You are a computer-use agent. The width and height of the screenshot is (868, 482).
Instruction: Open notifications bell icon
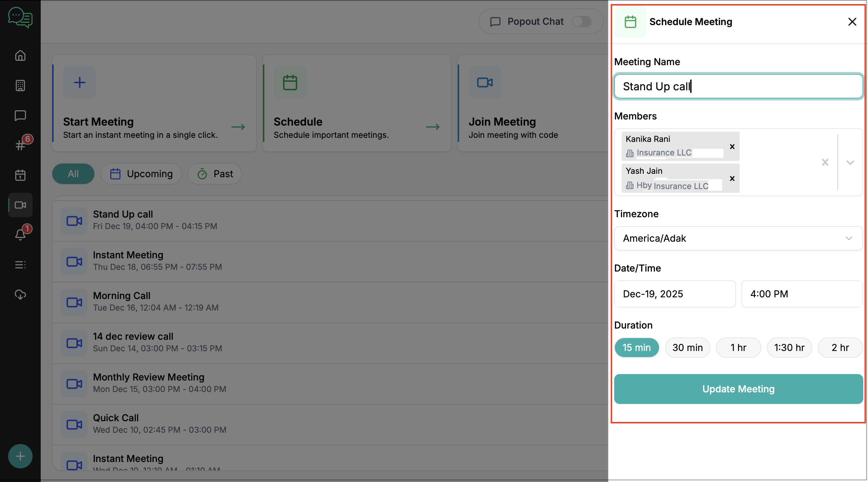tap(20, 235)
